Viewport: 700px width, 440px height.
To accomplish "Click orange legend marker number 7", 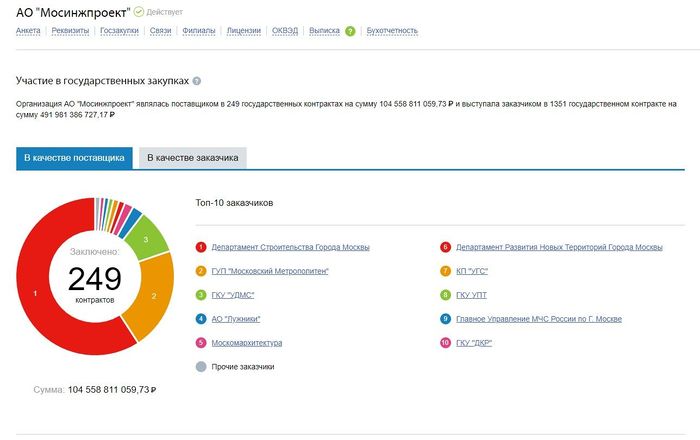I will [446, 271].
